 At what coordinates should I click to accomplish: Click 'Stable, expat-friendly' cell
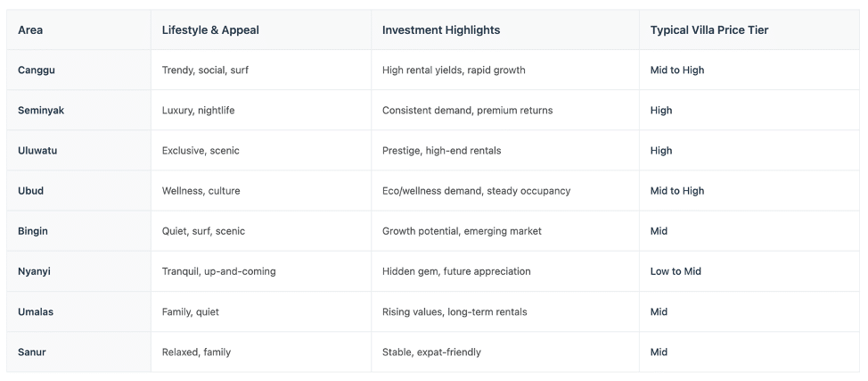click(431, 352)
